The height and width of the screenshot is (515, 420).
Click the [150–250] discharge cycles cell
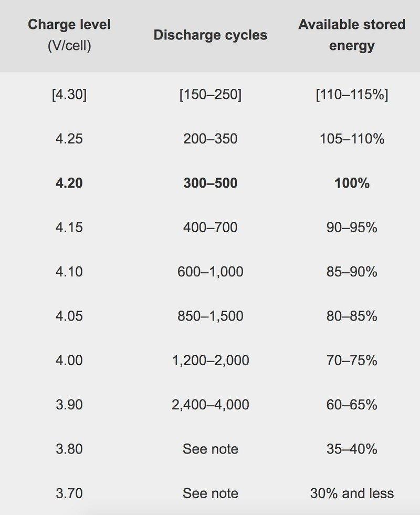click(210, 95)
